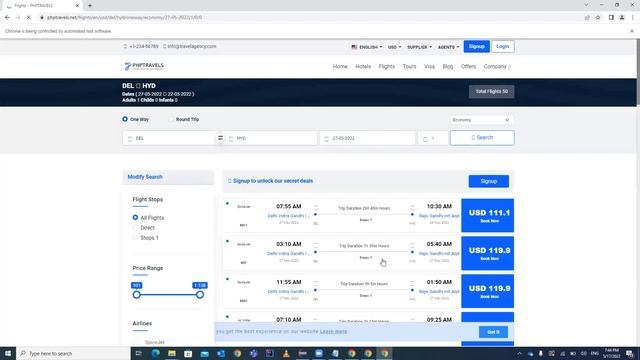Open the AGENTS dropdown
Screen dimensions: 640x360
click(x=448, y=47)
